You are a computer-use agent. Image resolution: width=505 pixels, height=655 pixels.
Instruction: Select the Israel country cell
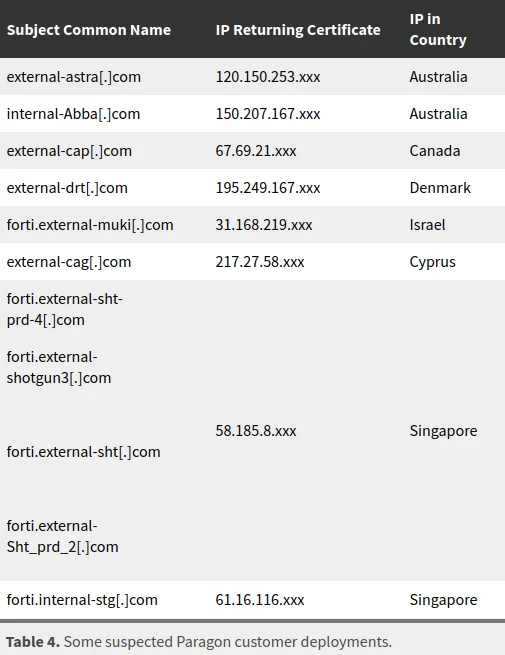point(427,225)
